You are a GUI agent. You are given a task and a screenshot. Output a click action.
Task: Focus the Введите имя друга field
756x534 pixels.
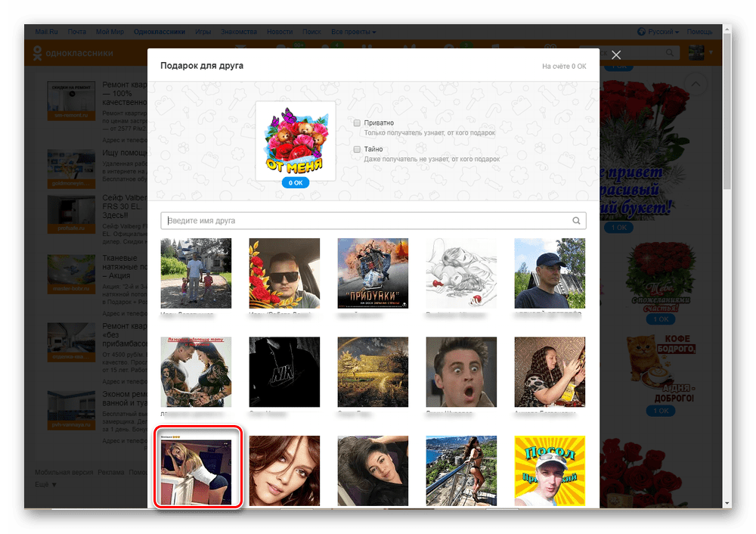(373, 220)
